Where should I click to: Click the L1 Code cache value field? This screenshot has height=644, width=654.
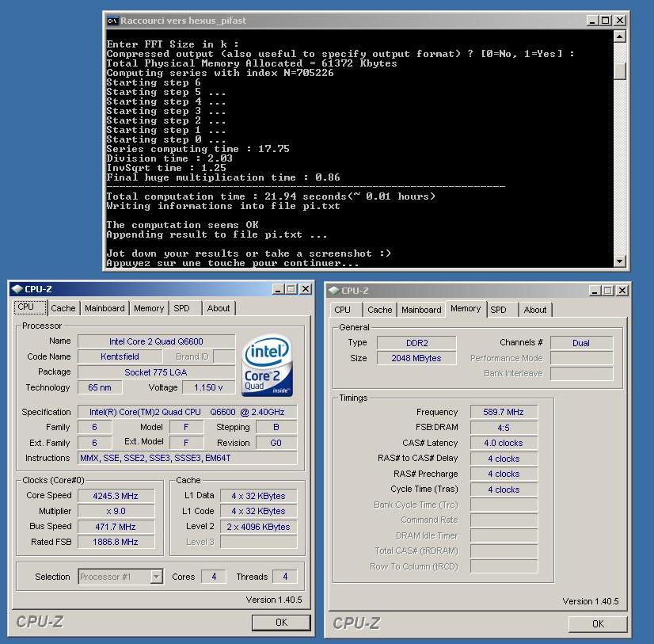pyautogui.click(x=259, y=511)
